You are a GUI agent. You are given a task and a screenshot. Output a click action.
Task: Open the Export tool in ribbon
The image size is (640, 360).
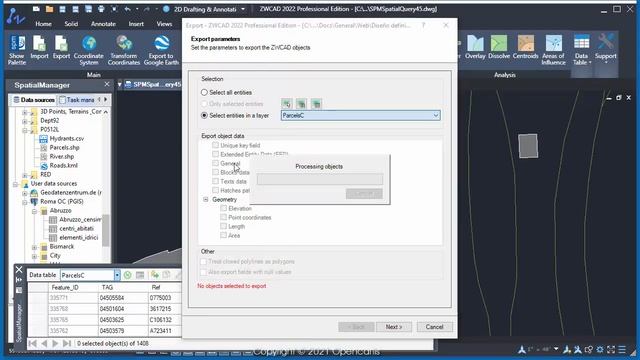click(61, 47)
